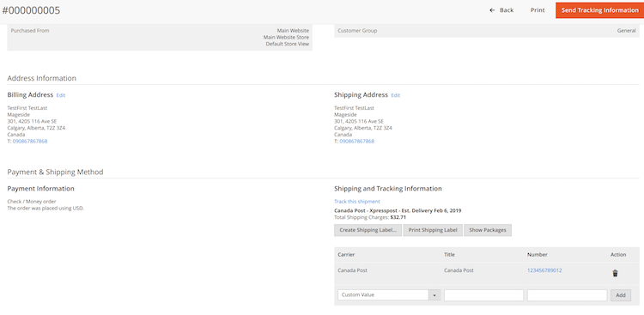The width and height of the screenshot is (644, 315).
Task: Delete the Canada Post tracking row via trash icon
Action: click(615, 273)
